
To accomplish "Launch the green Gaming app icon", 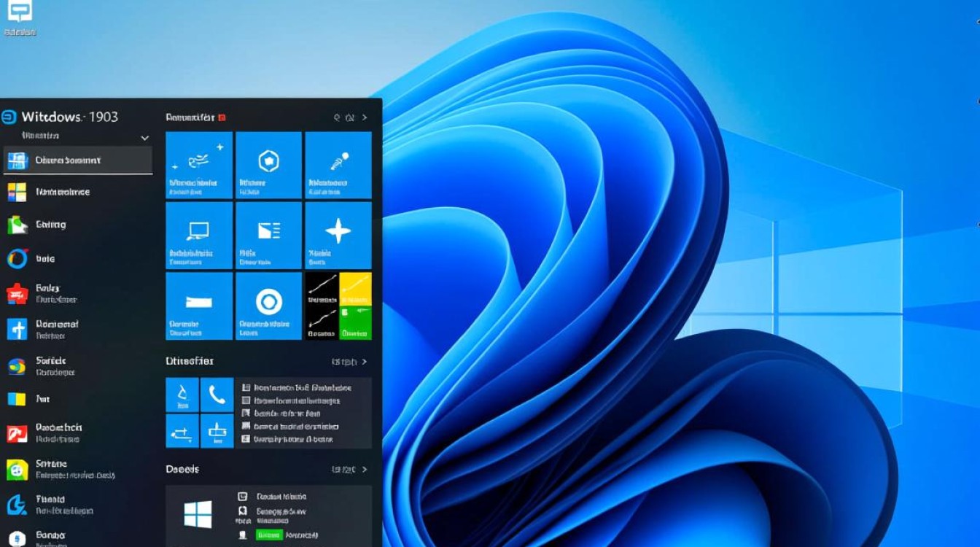I will pyautogui.click(x=17, y=225).
